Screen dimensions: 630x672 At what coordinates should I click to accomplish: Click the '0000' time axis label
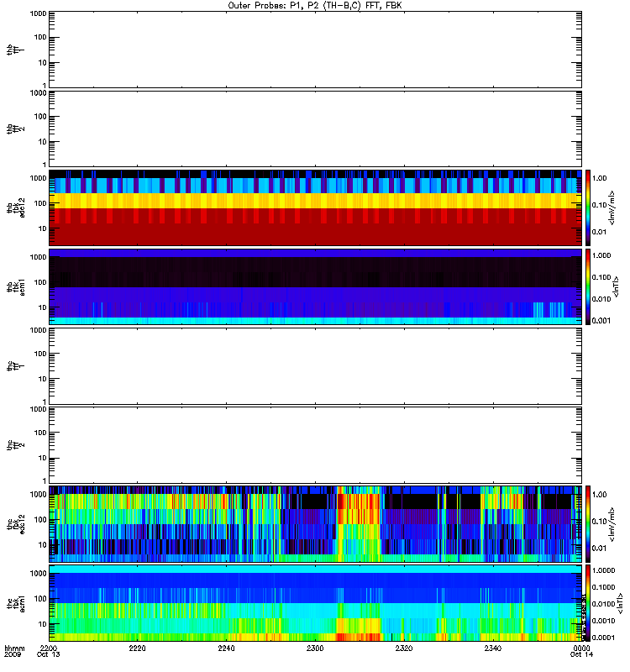[x=582, y=648]
